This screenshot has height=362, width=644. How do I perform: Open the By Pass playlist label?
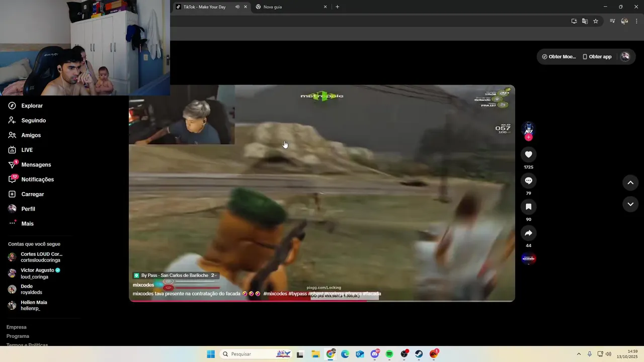(x=176, y=276)
